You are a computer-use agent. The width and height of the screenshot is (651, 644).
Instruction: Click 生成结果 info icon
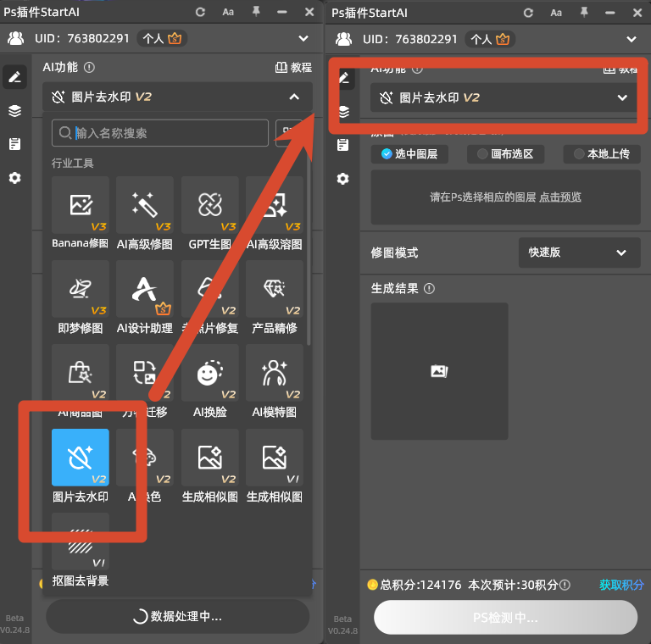click(429, 288)
